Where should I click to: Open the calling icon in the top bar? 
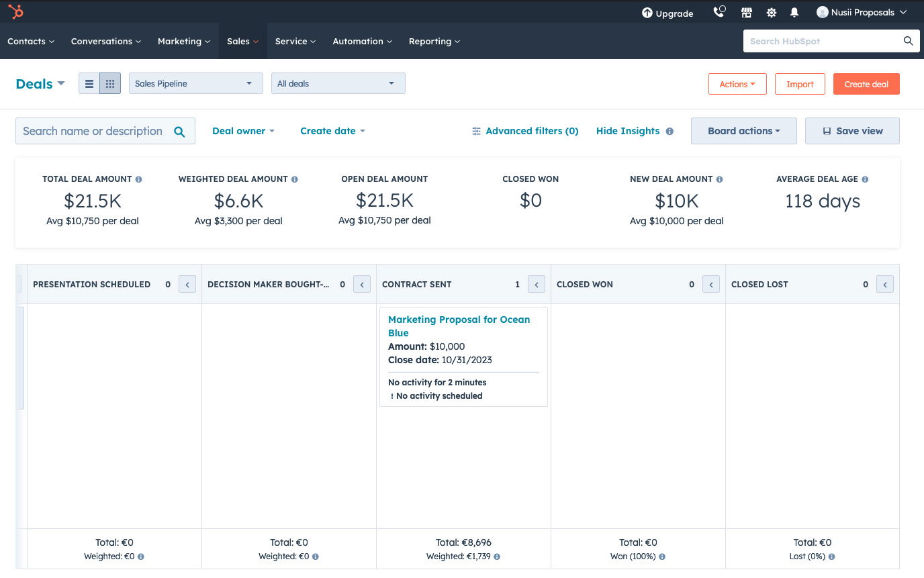coord(719,12)
